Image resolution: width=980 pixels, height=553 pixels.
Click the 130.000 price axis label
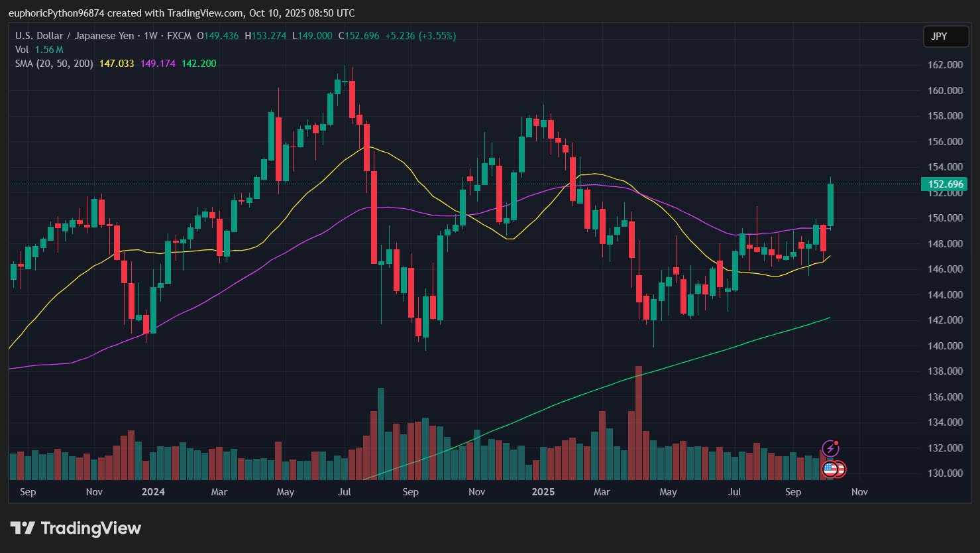point(945,473)
